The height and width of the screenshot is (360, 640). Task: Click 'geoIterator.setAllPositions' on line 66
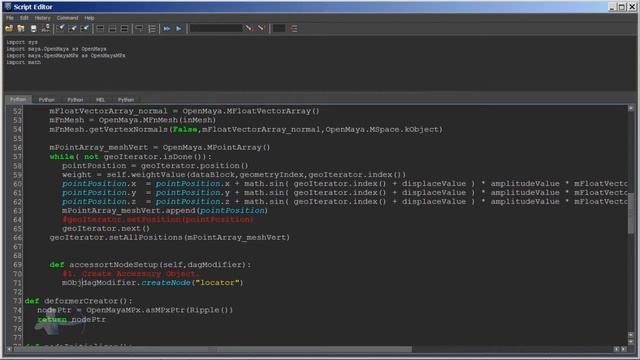[116, 238]
